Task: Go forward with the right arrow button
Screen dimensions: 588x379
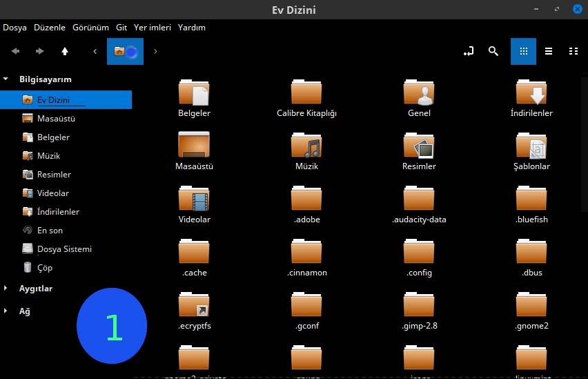Action: coord(40,51)
